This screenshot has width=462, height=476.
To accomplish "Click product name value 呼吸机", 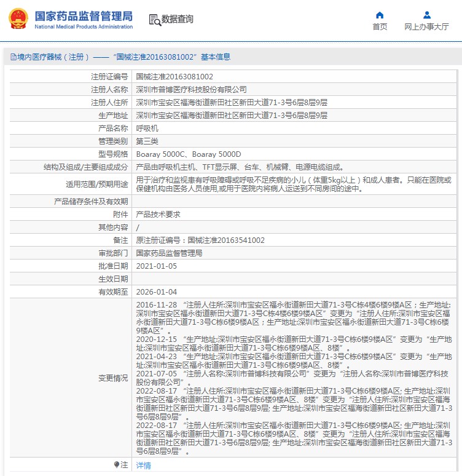I will click(147, 128).
